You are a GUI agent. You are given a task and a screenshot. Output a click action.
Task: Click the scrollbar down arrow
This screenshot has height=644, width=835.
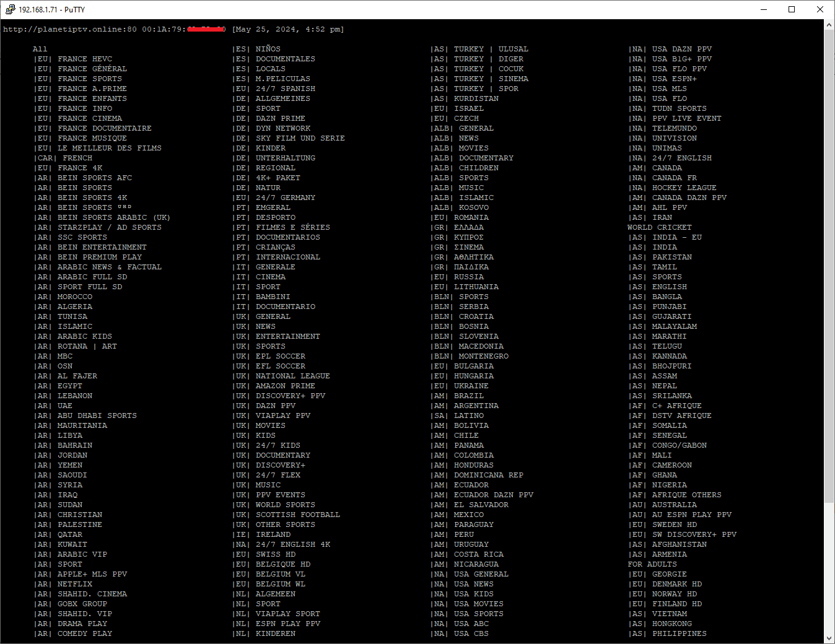[x=829, y=638]
